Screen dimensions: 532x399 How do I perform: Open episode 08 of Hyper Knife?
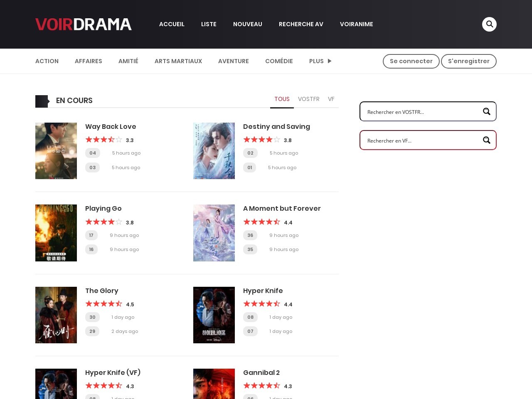[250, 317]
